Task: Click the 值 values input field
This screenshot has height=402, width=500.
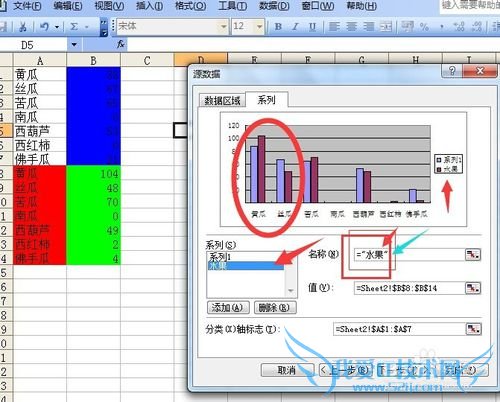Action: (x=409, y=288)
